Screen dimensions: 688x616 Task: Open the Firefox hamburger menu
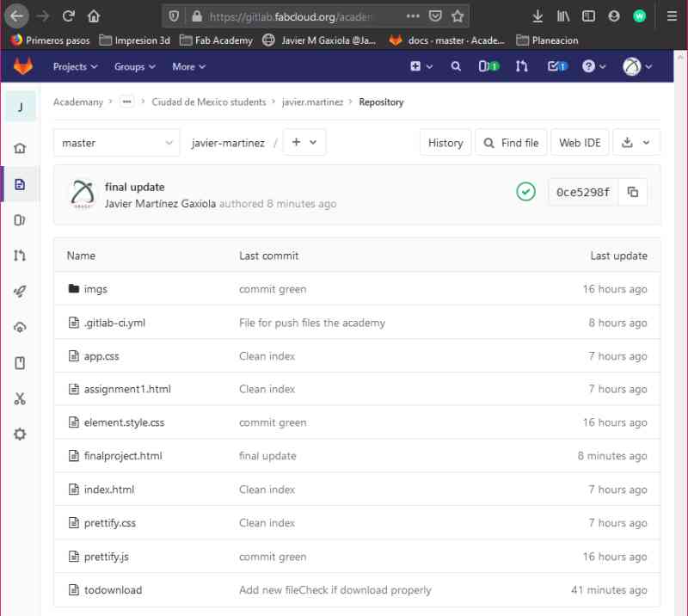point(672,16)
